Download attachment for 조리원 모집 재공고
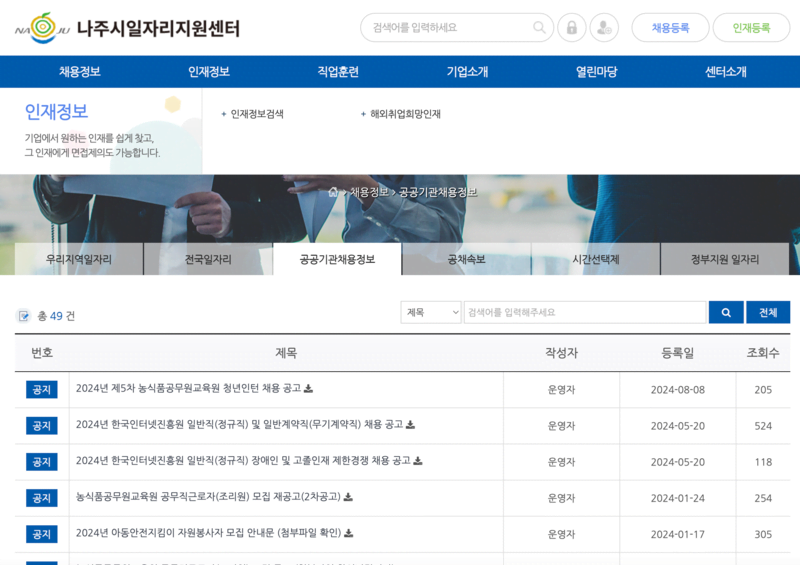 coord(348,497)
